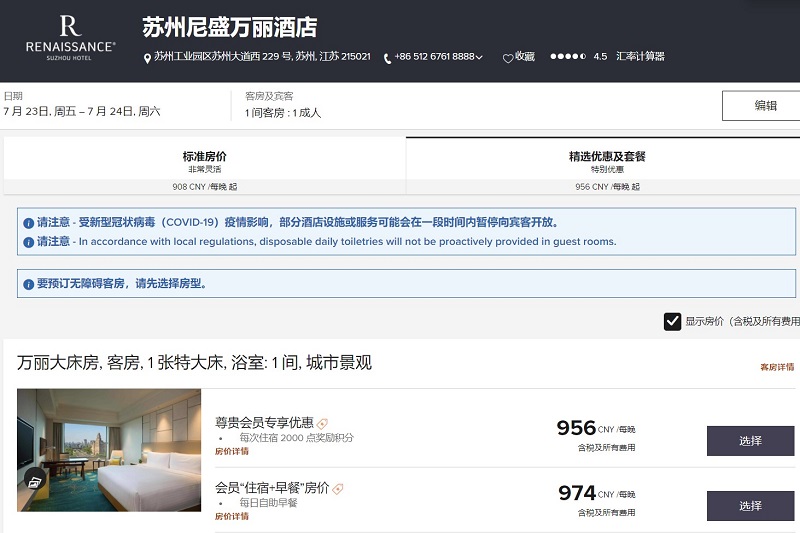Screen dimensions: 800x533
Task: Click the info icon beside toiletries notice
Action: pyautogui.click(x=29, y=242)
